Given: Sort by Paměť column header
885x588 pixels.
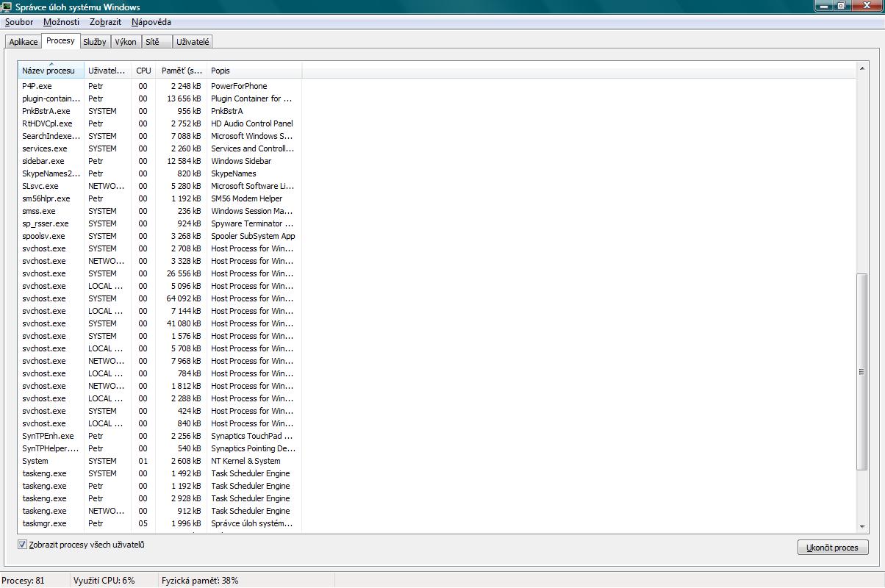Looking at the screenshot, I should click(x=182, y=71).
